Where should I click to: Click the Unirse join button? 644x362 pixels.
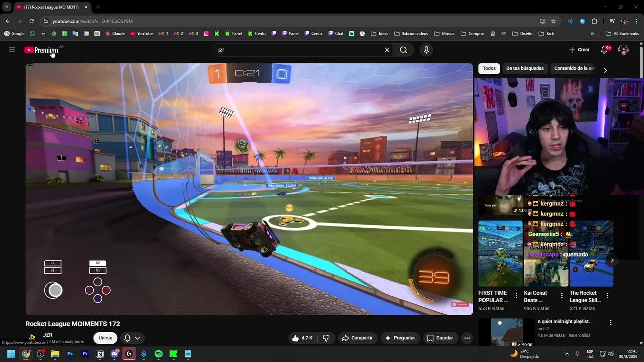(x=105, y=338)
